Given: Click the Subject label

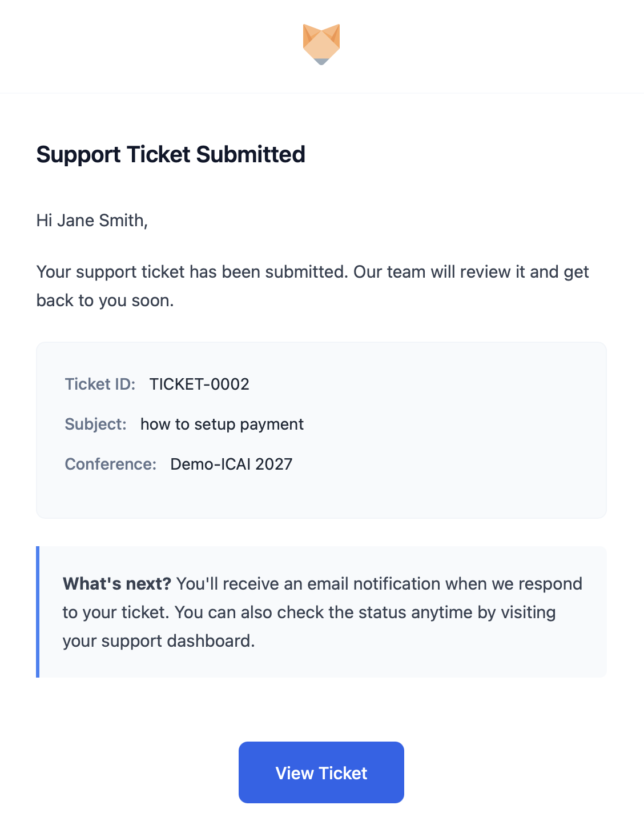Looking at the screenshot, I should coord(95,424).
